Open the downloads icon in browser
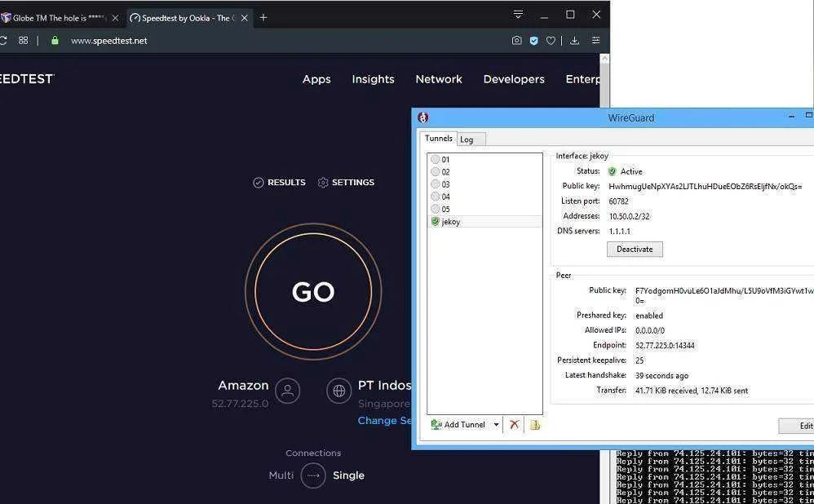The height and width of the screenshot is (504, 814). pyautogui.click(x=575, y=41)
